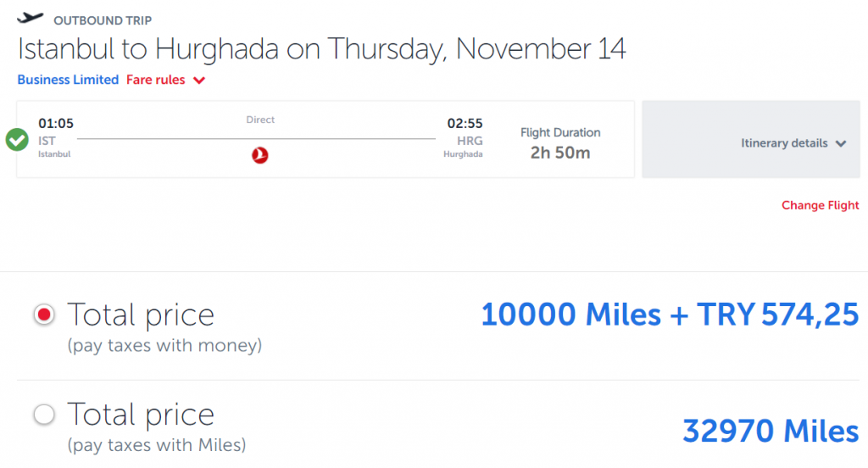Click the 32970 Miles price
The width and height of the screenshot is (868, 468).
pos(770,431)
